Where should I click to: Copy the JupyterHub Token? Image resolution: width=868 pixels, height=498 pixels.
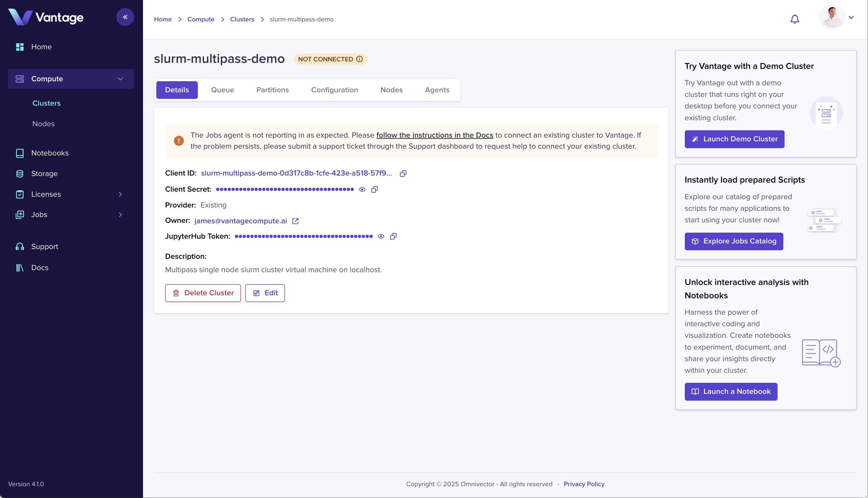pyautogui.click(x=393, y=236)
